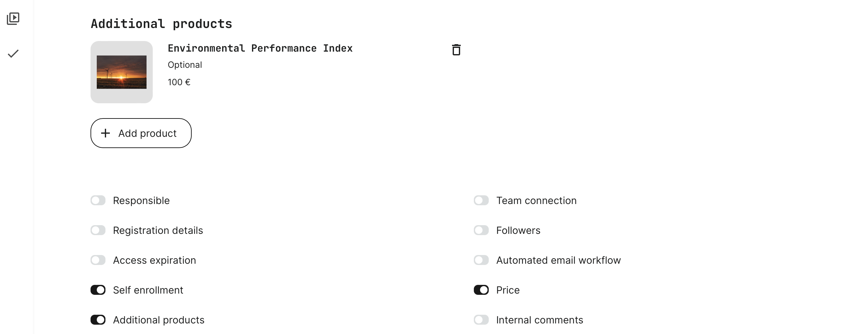The height and width of the screenshot is (334, 868).
Task: Turn off Additional products switch
Action: (98, 319)
